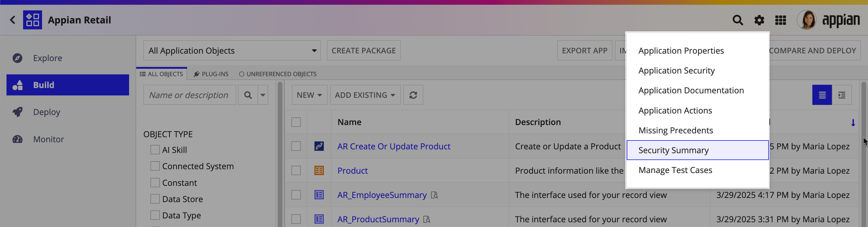Click the interface icon beside AR_ProductSummary
The width and height of the screenshot is (868, 227).
point(319,219)
